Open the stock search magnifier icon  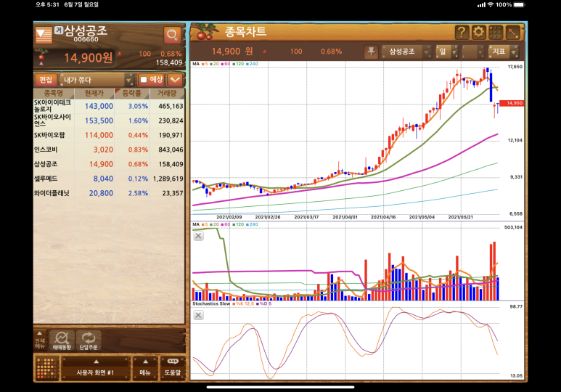tap(172, 35)
